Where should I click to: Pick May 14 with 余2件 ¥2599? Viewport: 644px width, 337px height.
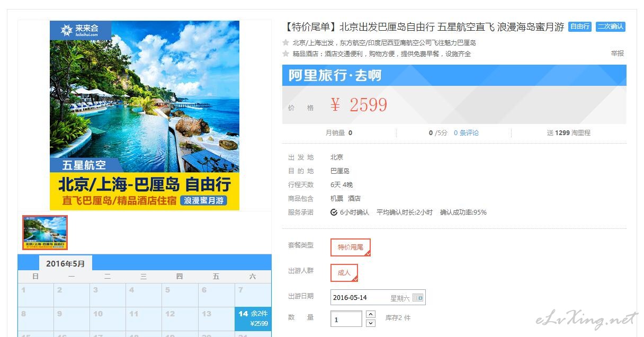coord(253,318)
